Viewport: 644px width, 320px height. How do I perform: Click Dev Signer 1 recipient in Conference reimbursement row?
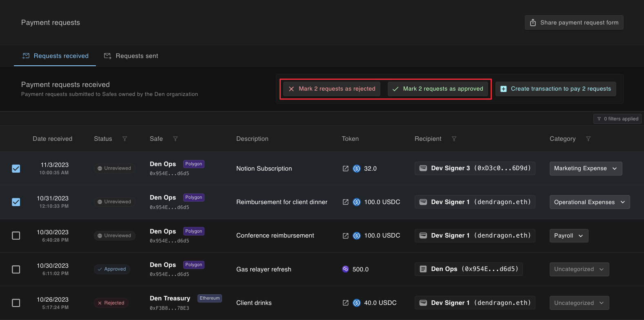click(x=475, y=236)
